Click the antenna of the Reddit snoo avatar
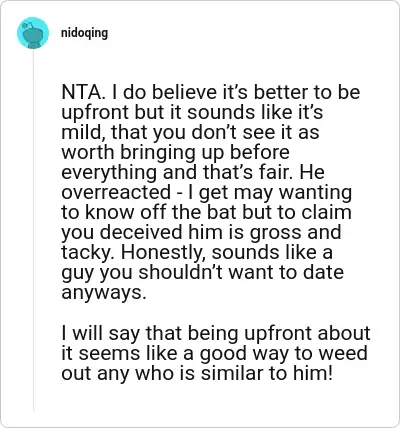Viewport: 400px width, 428px height. coord(29,24)
